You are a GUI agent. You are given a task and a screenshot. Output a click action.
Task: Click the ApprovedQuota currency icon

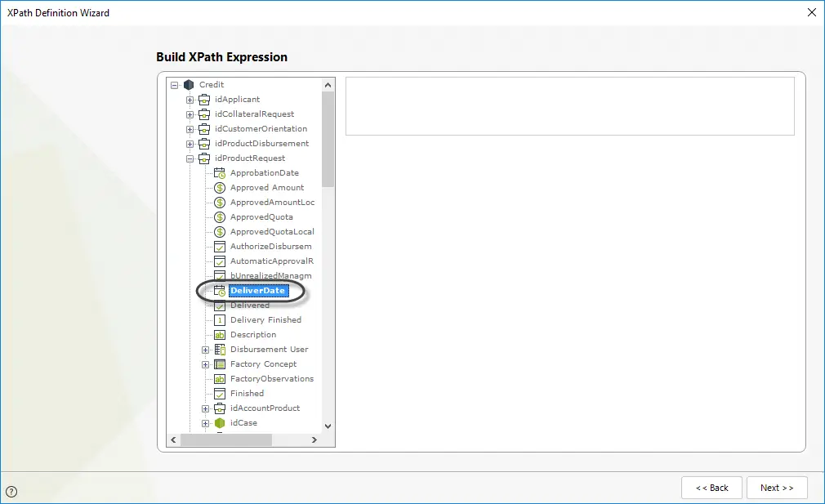pyautogui.click(x=220, y=217)
